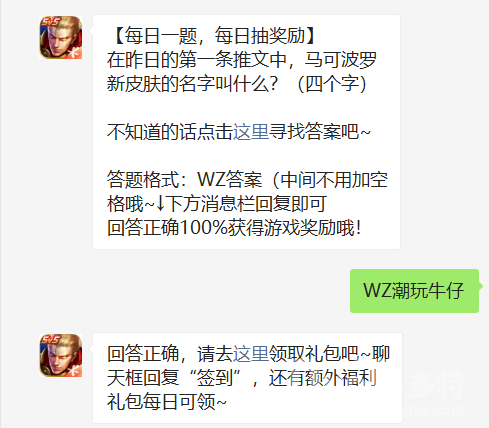Open the bottom Honor of Kings account avatar

60,355
